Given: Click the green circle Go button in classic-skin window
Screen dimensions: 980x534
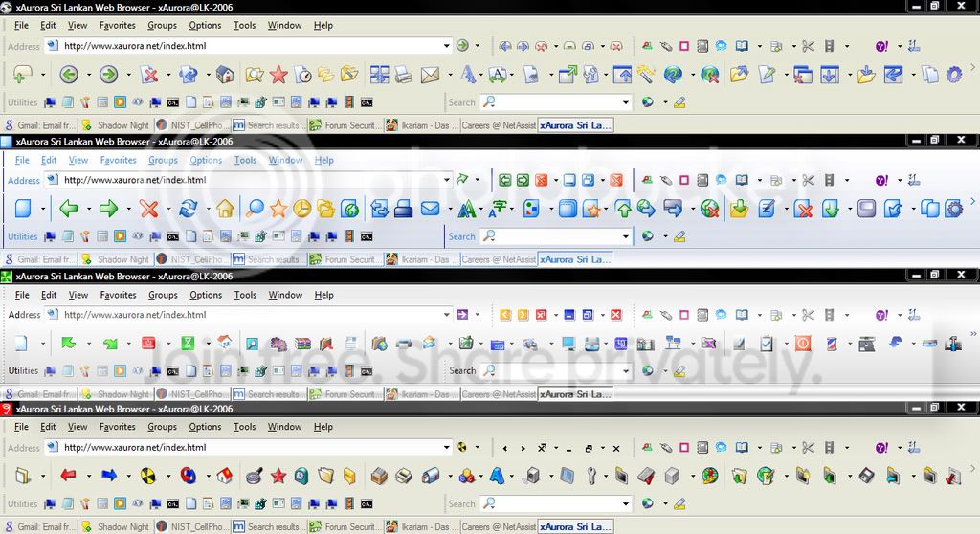Looking at the screenshot, I should [462, 45].
